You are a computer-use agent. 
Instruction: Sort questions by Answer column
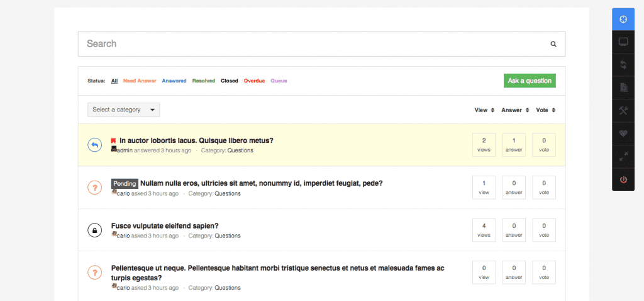click(x=515, y=110)
